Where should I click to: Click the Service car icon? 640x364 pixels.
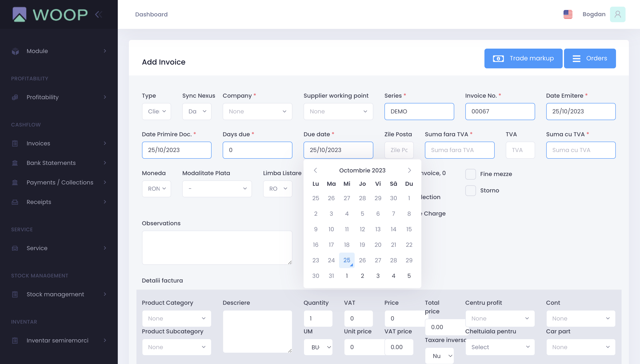pos(15,248)
